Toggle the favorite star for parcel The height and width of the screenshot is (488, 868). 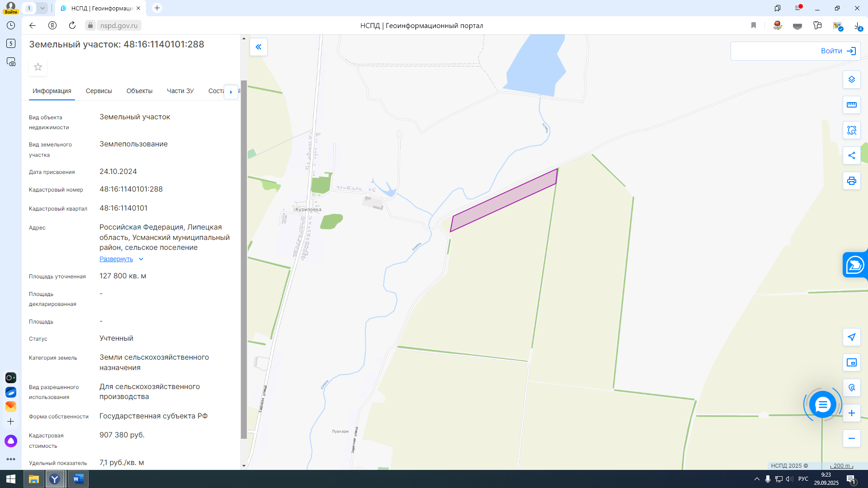tap(38, 67)
